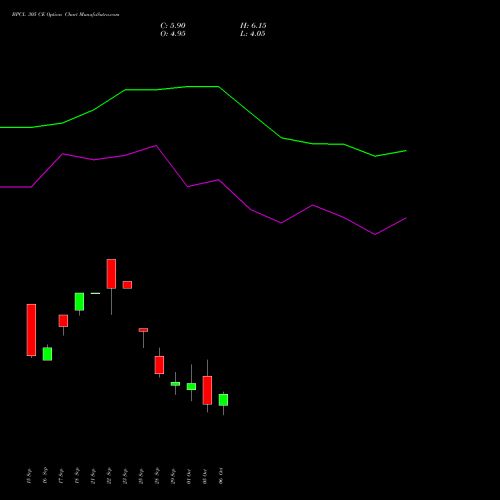Select the 06 Oct date label
The image size is (500, 500).
(221, 476)
